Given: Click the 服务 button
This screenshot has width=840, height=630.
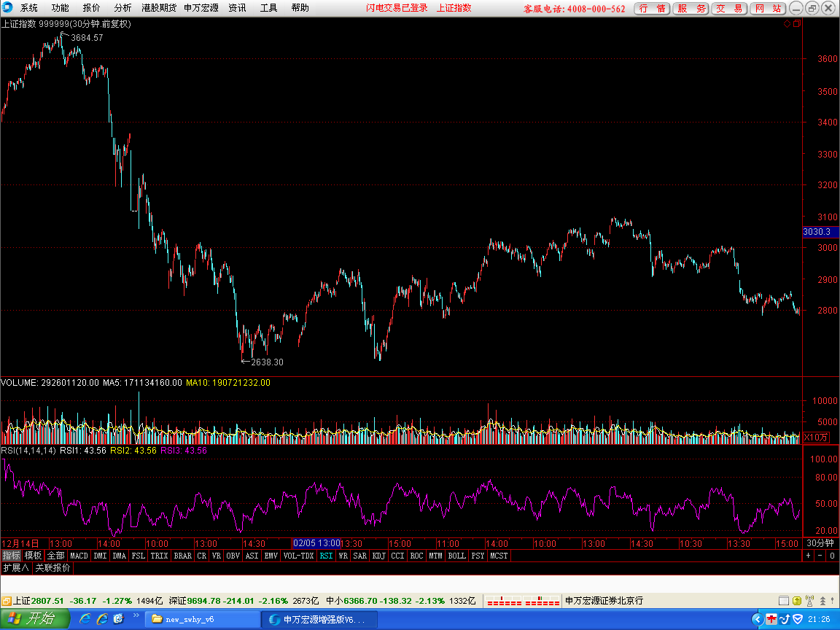Looking at the screenshot, I should (691, 9).
